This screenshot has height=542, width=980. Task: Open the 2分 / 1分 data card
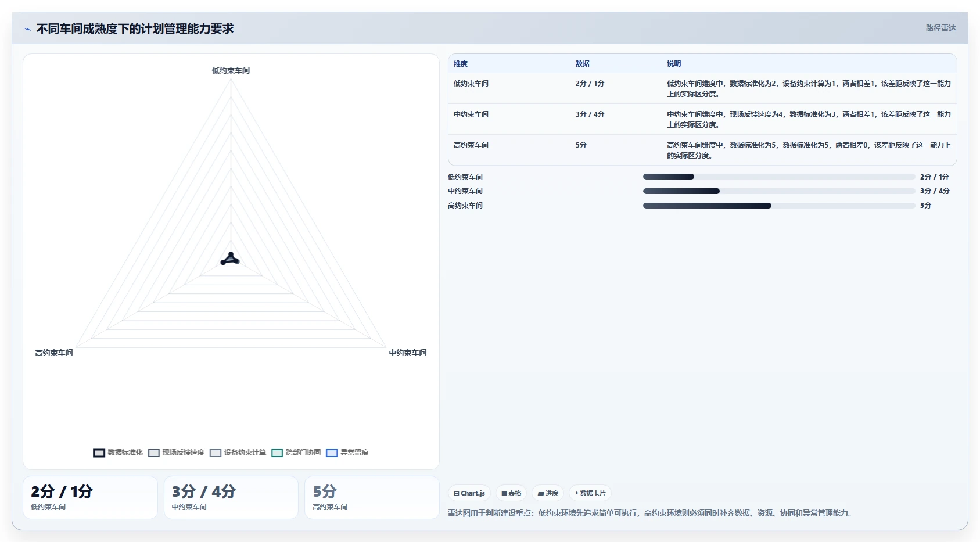[x=90, y=497]
